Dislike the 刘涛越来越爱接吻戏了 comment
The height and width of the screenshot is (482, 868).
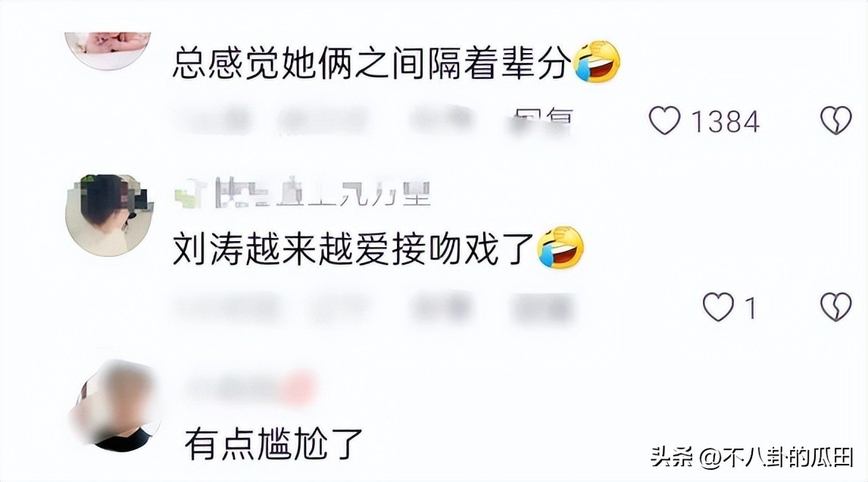[836, 307]
